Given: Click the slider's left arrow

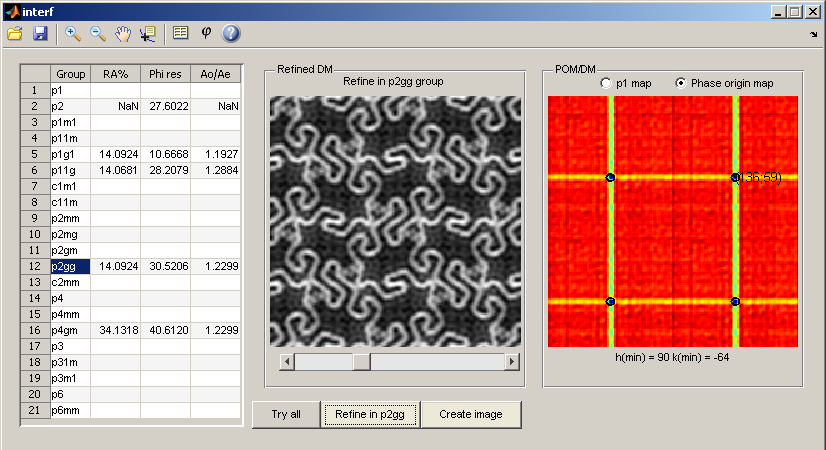Looking at the screenshot, I should click(x=287, y=361).
